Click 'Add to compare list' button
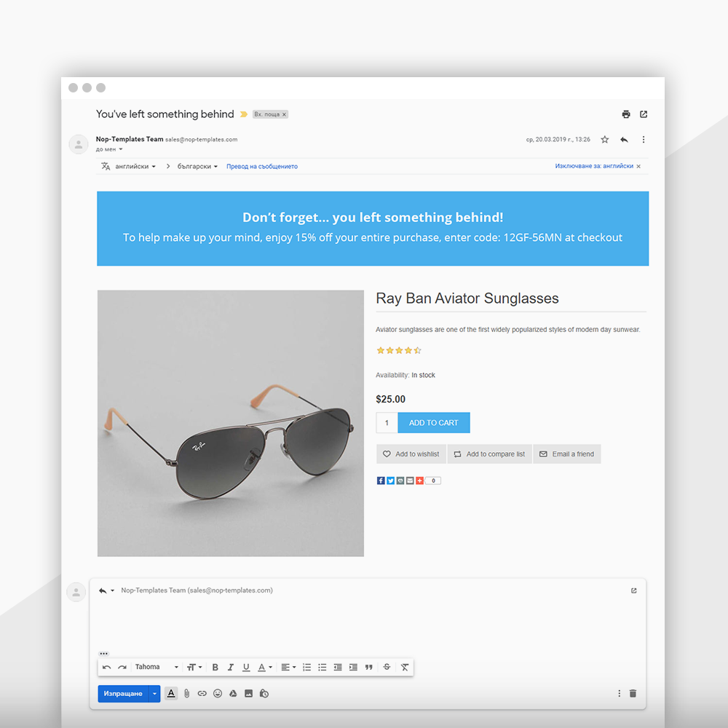This screenshot has height=728, width=728. pos(489,454)
